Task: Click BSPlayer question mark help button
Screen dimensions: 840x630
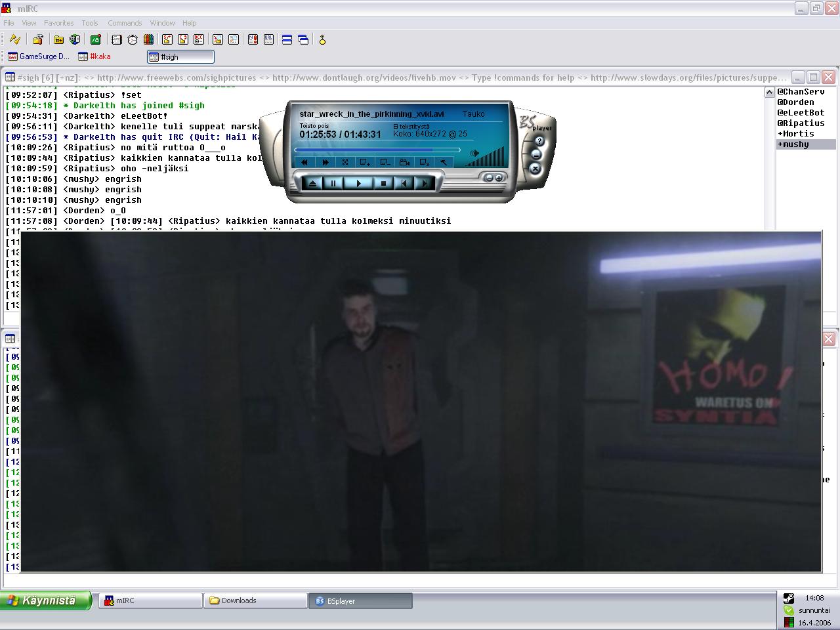Action: point(539,141)
